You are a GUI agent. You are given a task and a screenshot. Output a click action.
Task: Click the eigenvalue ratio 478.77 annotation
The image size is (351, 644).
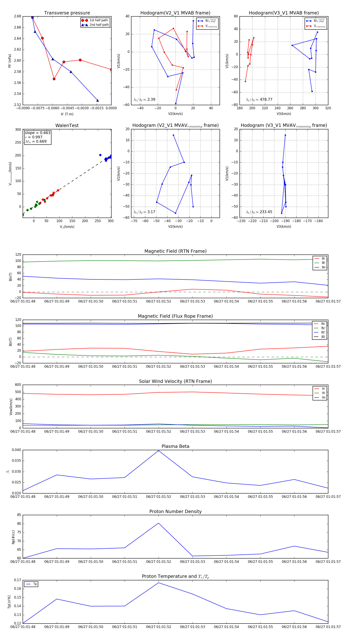(259, 100)
